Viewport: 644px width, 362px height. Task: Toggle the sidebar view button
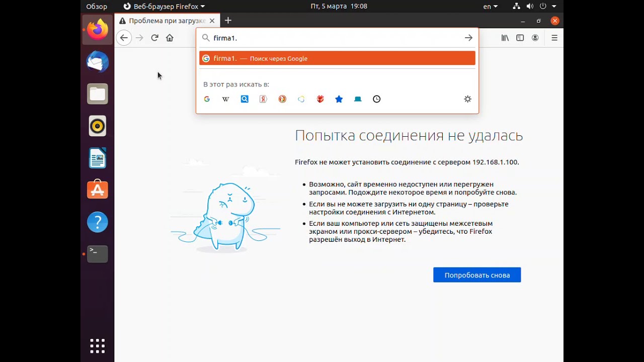(x=520, y=38)
